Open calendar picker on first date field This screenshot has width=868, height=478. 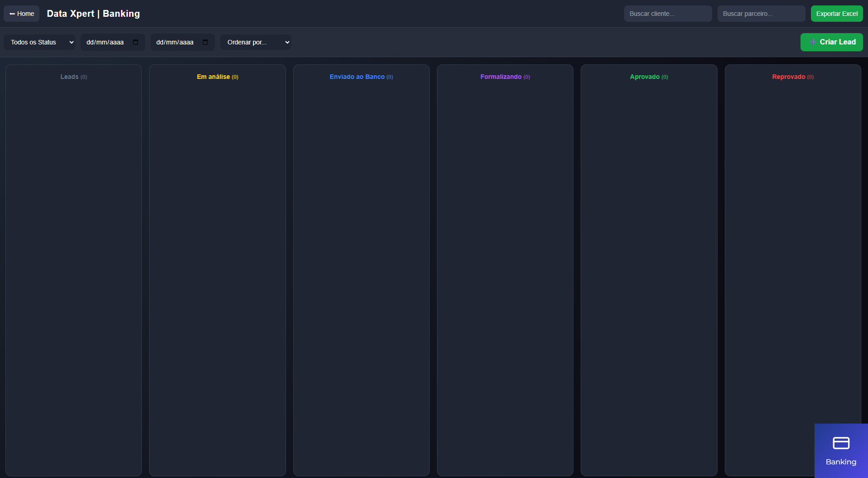(136, 42)
